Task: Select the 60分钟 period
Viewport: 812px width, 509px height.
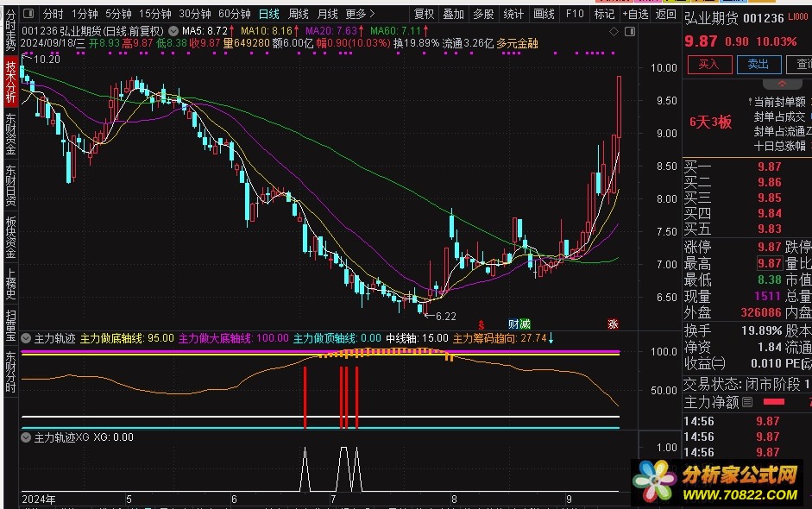Action: pyautogui.click(x=234, y=14)
